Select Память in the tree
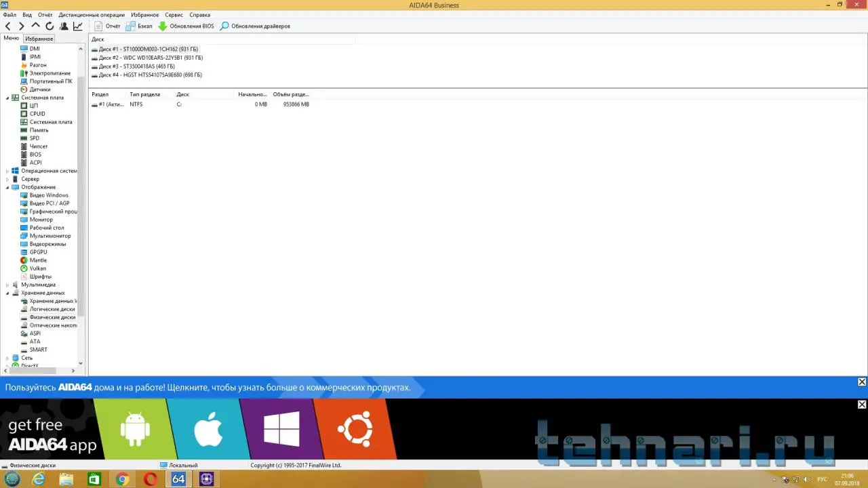The image size is (868, 488). click(x=39, y=130)
